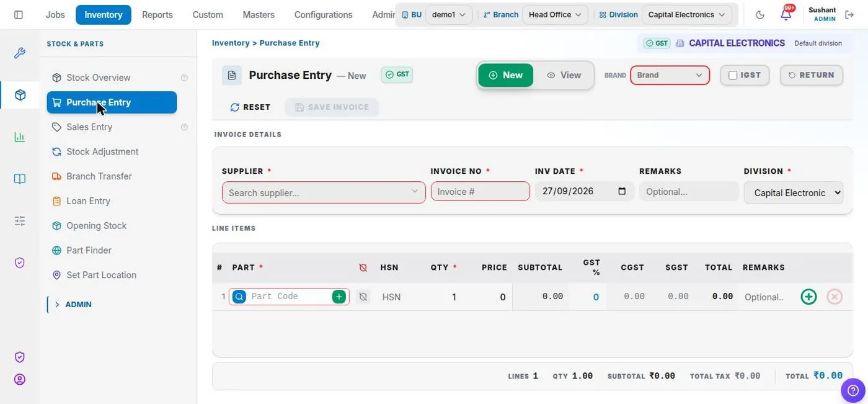Viewport: 868px width, 404px height.
Task: Open the help question-mark bubble
Action: tap(853, 390)
